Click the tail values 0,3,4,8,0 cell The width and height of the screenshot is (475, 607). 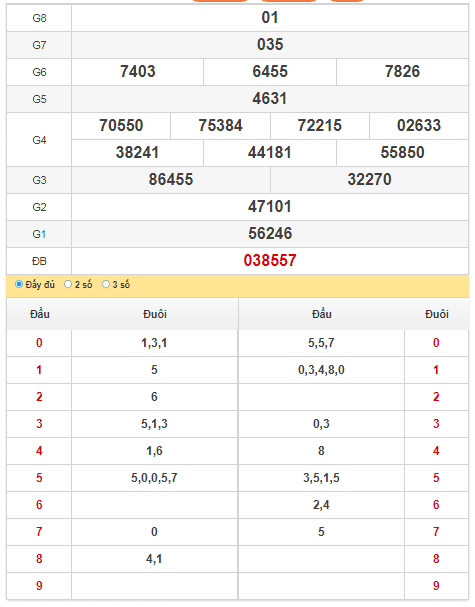[x=321, y=370]
